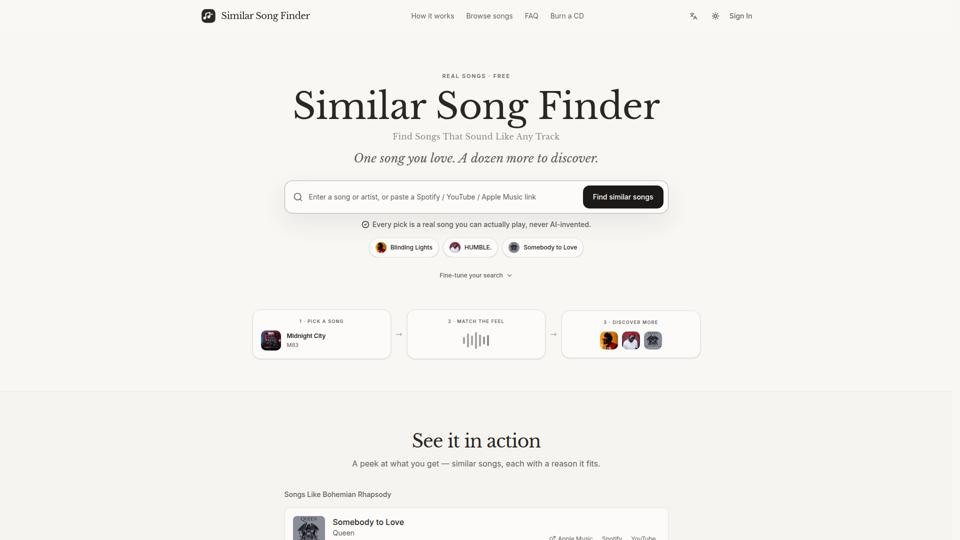This screenshot has height=540, width=960.
Task: Click the search magnifier icon
Action: pos(298,197)
